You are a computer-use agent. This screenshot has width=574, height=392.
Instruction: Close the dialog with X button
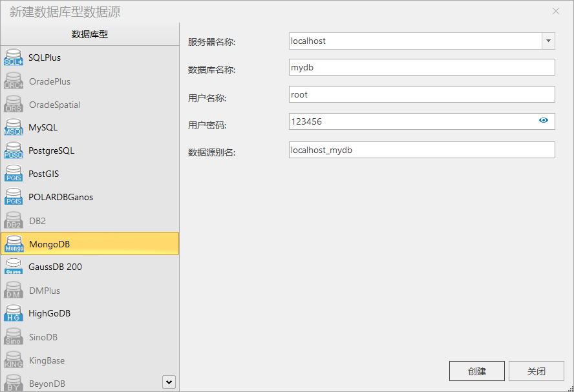556,12
